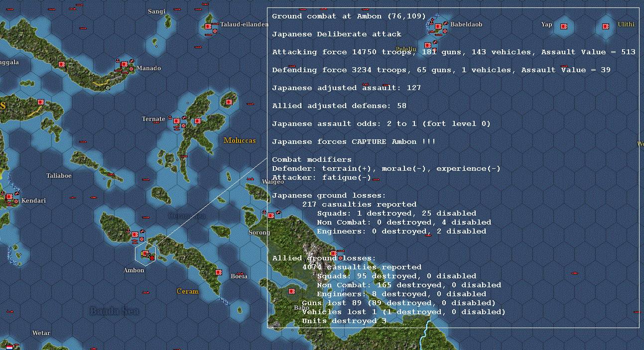Select the Japanese flag on Ceram west of Boela
This screenshot has height=350, width=644.
(219, 272)
